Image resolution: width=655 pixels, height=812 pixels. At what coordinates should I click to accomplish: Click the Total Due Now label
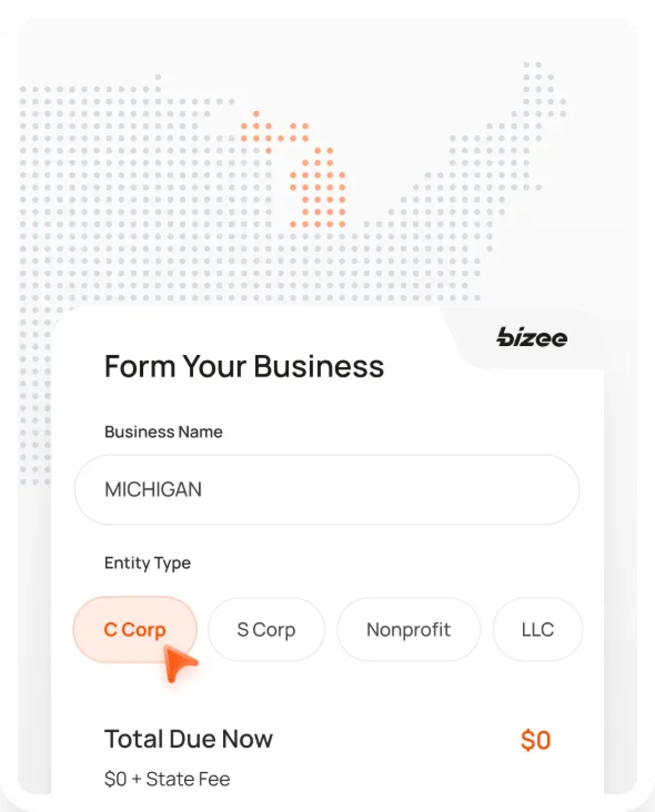click(189, 738)
